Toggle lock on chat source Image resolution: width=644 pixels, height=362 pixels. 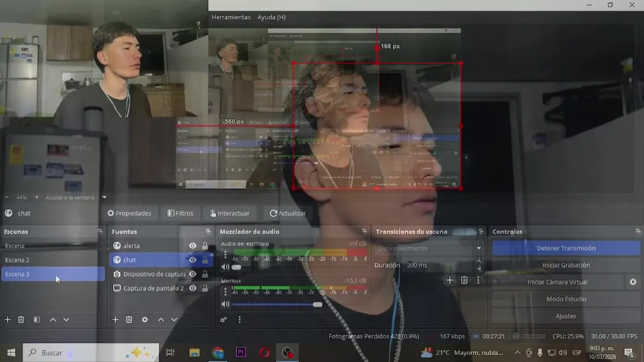click(x=205, y=260)
